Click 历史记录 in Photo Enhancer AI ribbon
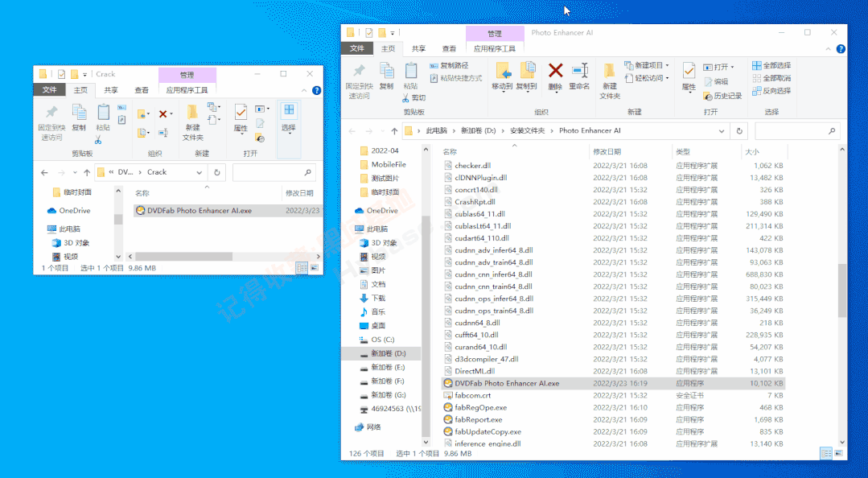The image size is (868, 478). [722, 96]
